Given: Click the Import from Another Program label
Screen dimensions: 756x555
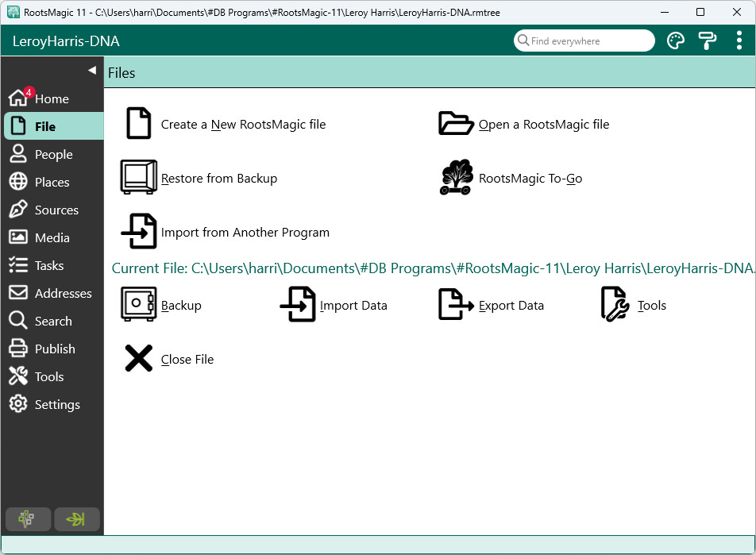Looking at the screenshot, I should point(245,233).
